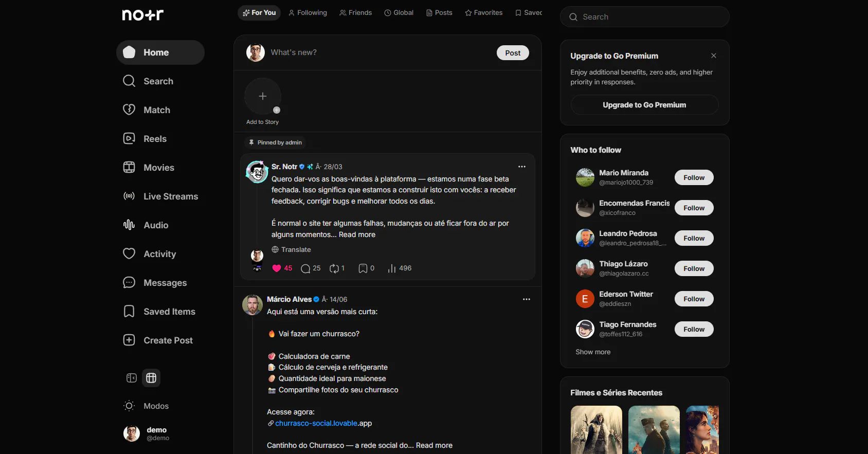
Task: Open Sr. Notr's profile avatar
Action: [257, 172]
